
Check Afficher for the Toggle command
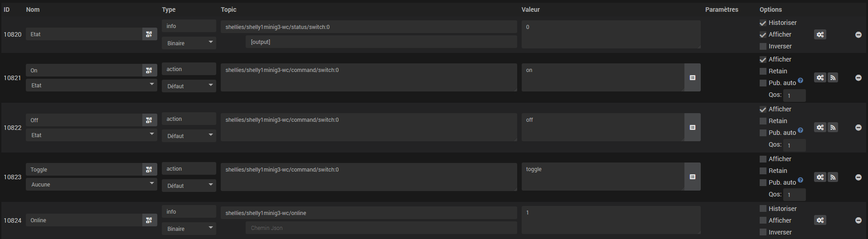point(763,159)
